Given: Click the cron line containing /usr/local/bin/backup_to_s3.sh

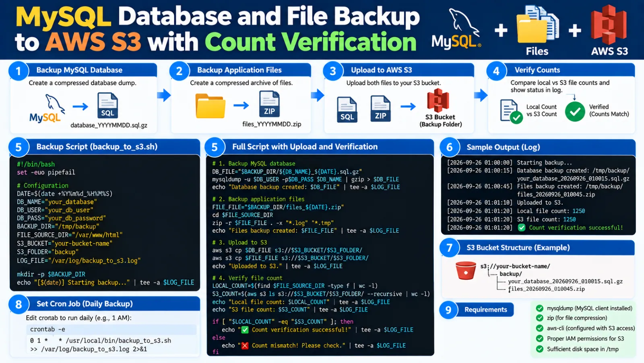Looking at the screenshot, I should (101, 341).
